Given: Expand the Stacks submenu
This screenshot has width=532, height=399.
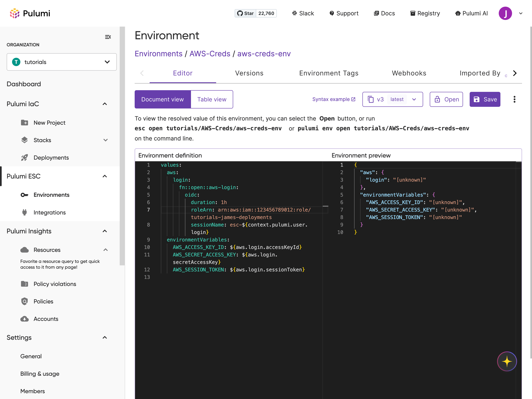Looking at the screenshot, I should pos(105,140).
